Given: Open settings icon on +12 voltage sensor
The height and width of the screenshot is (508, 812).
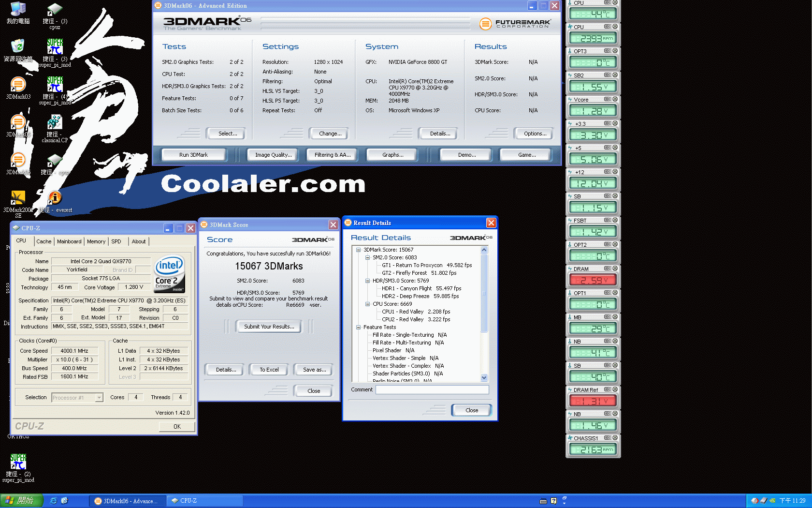Looking at the screenshot, I should [608, 172].
